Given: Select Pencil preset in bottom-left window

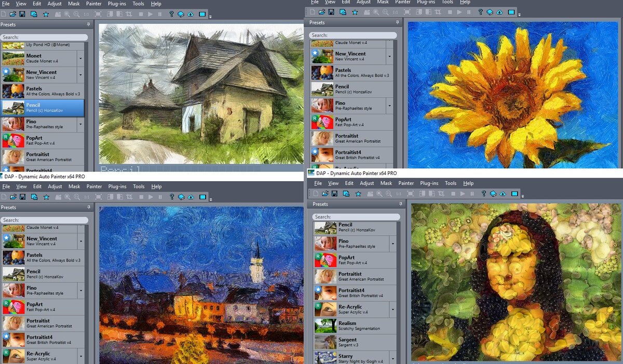Looking at the screenshot, I should click(42, 274).
